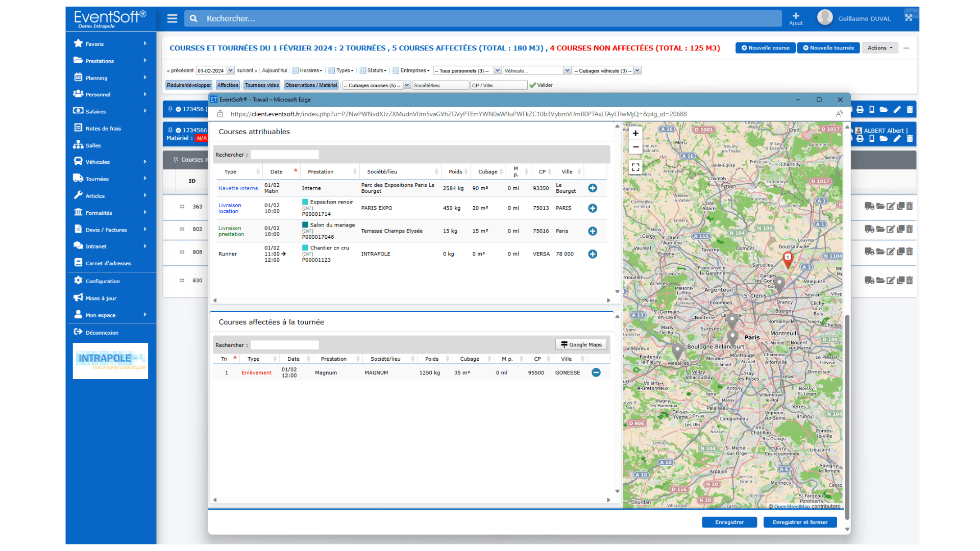
Task: Toggle the Tournées vides filter
Action: point(261,85)
